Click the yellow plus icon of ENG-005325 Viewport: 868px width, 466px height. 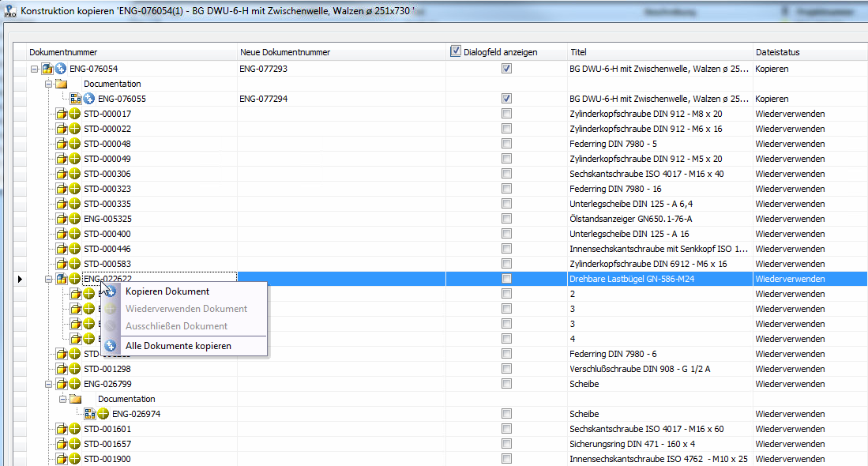coord(74,219)
